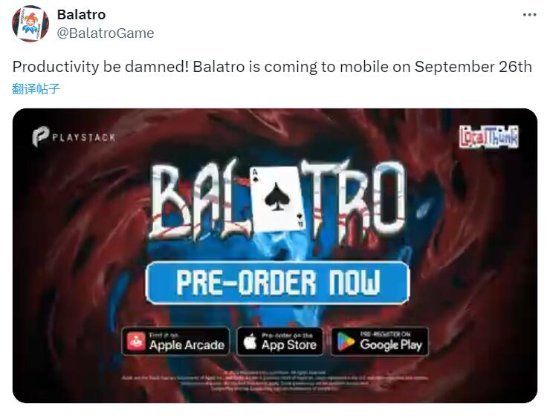
Task: Click the 翻译帖子 translate post link
Action: [x=36, y=89]
